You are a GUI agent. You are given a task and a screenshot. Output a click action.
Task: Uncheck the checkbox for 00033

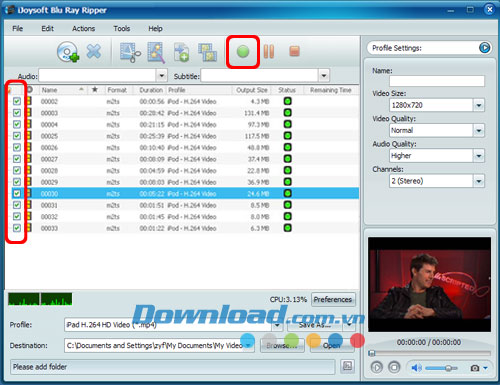(17, 228)
